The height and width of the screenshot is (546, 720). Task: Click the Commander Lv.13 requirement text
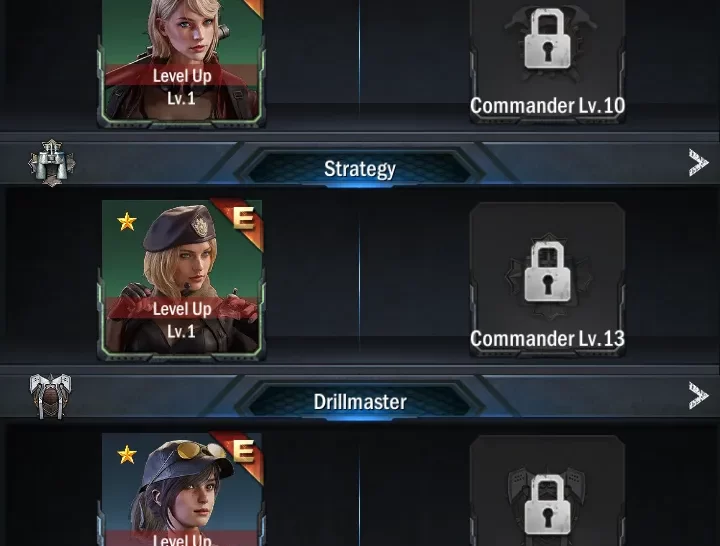547,339
